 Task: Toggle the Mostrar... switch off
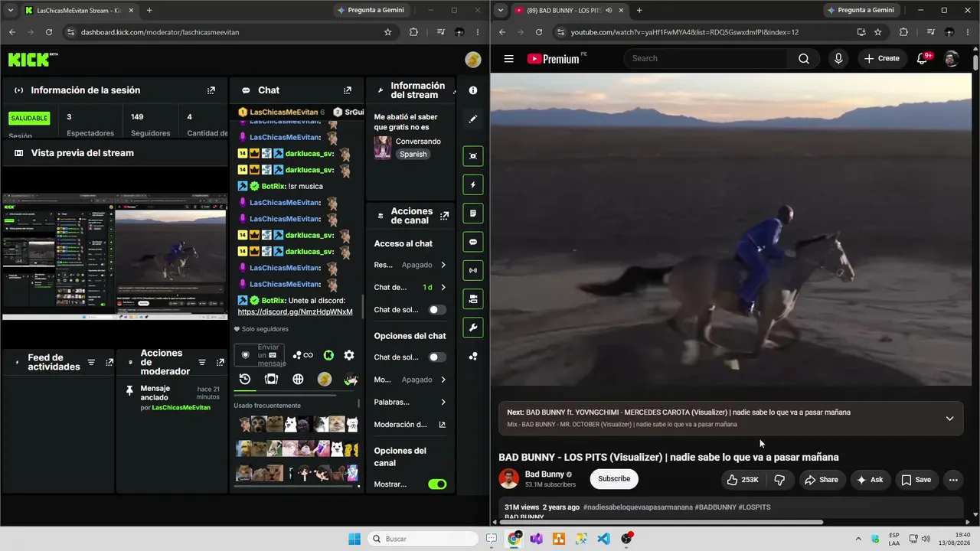[437, 484]
